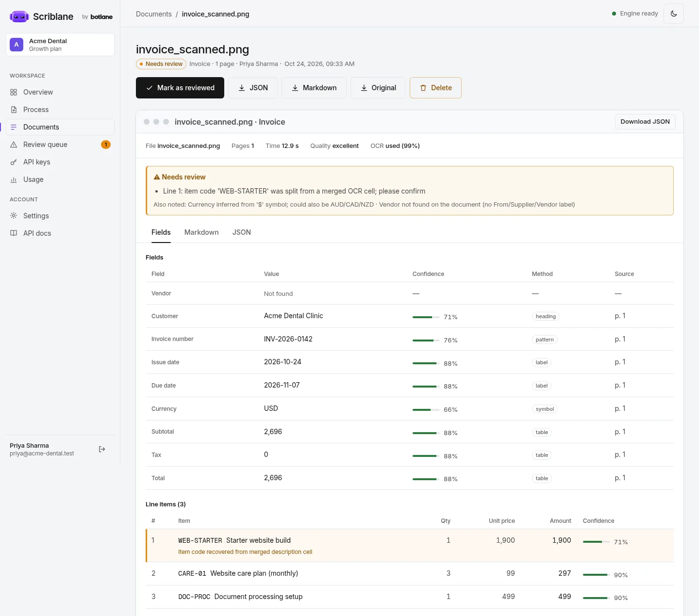699x616 pixels.
Task: Open account Settings
Action: pyautogui.click(x=60, y=216)
